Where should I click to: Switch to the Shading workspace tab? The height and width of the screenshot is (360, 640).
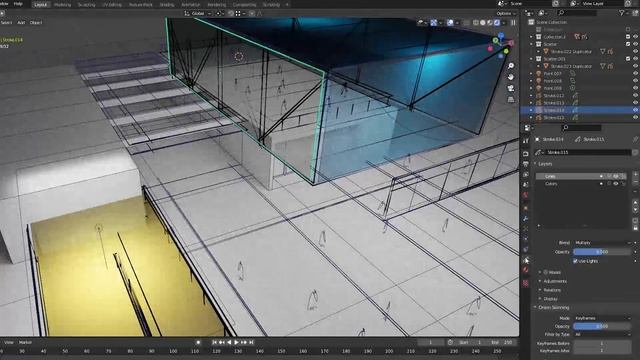point(167,5)
